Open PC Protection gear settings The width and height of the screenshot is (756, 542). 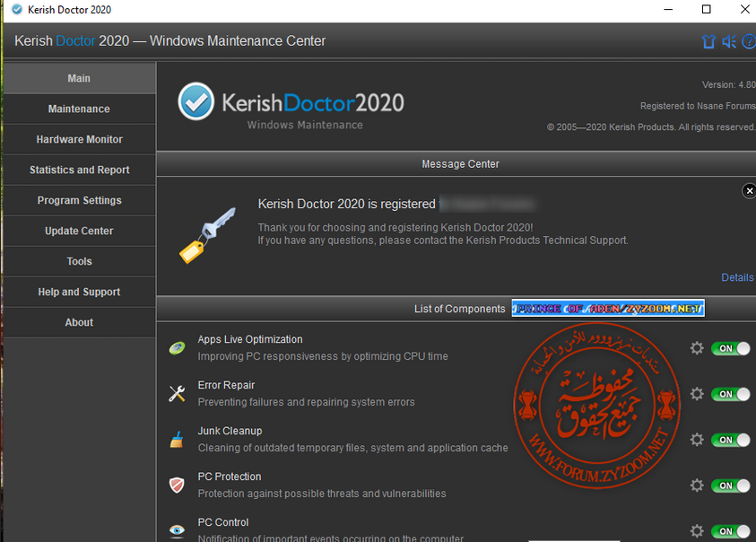tap(697, 485)
